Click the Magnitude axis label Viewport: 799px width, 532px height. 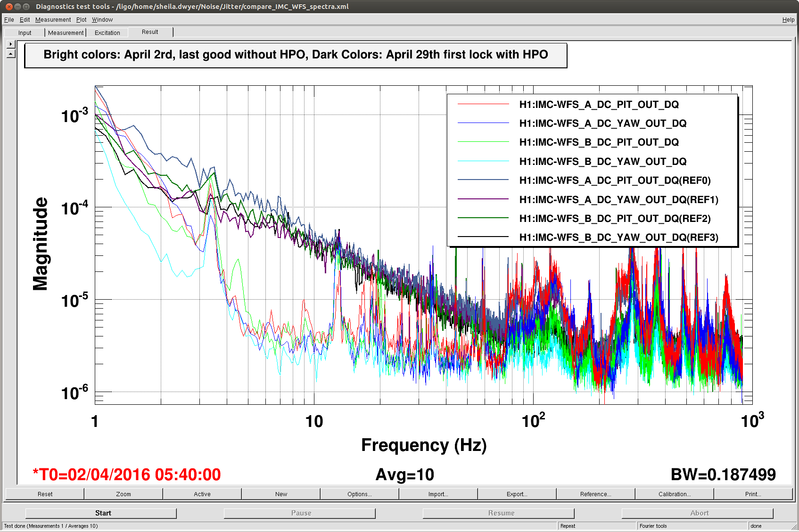pos(41,244)
